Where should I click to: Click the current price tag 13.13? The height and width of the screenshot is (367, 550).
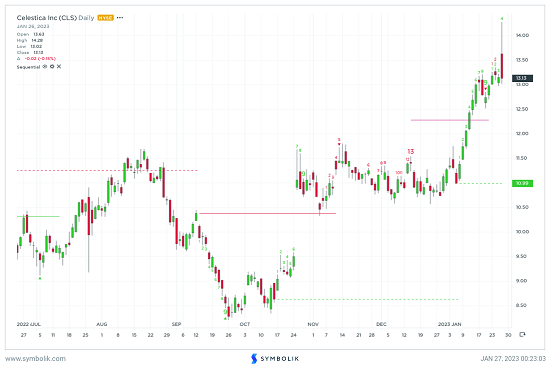(522, 78)
